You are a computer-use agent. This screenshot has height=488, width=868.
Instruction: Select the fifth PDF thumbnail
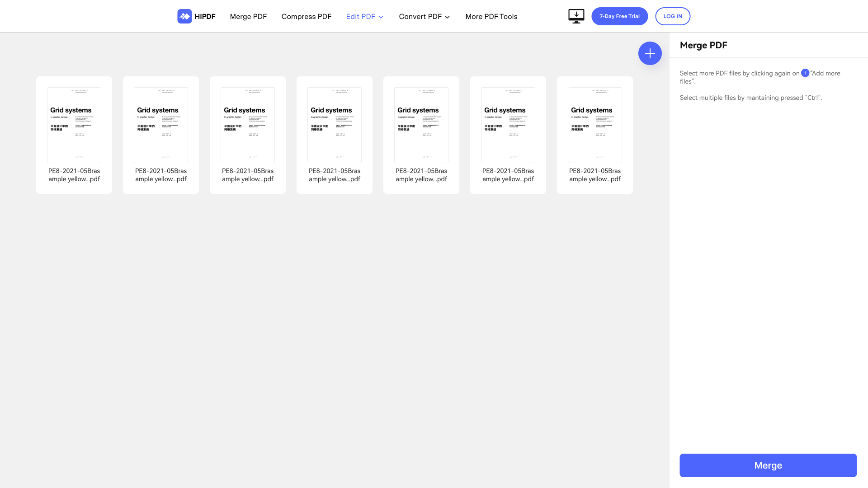click(421, 125)
